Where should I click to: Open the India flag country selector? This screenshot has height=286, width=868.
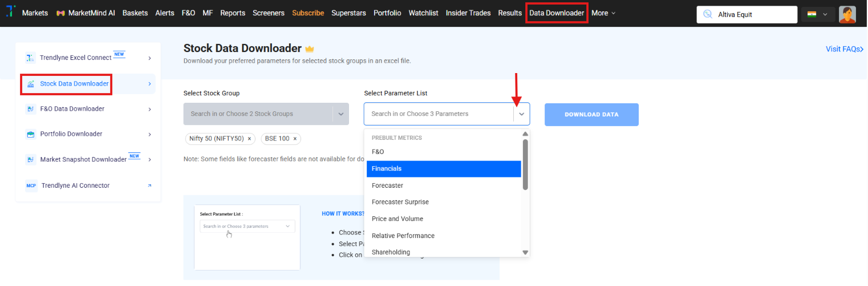(x=818, y=14)
